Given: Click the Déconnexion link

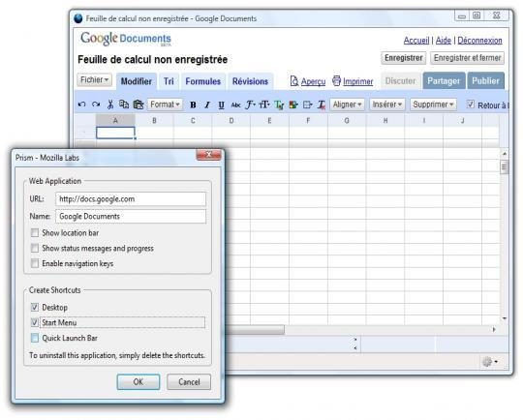Looking at the screenshot, I should point(479,41).
